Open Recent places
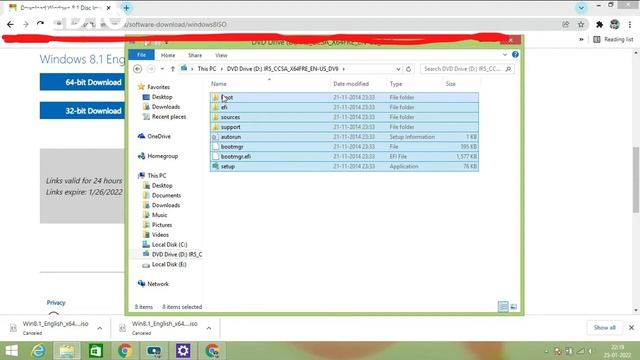The height and width of the screenshot is (360, 640). (x=164, y=117)
